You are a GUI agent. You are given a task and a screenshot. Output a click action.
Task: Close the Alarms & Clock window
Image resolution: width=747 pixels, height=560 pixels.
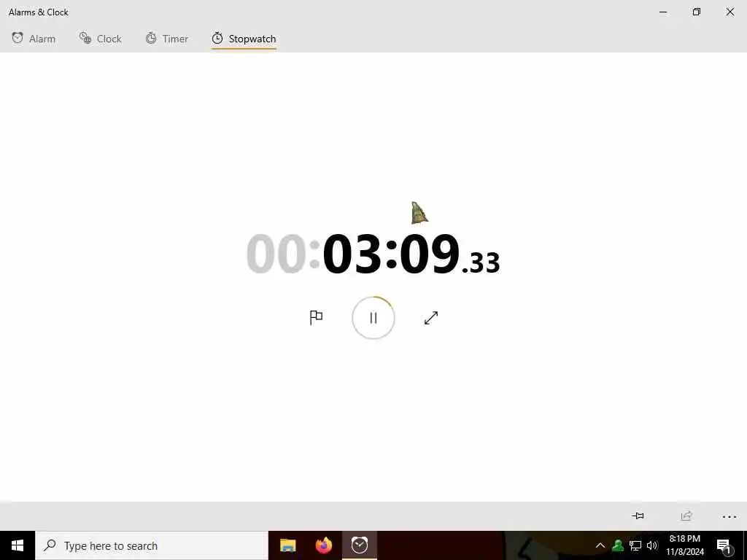coord(729,12)
